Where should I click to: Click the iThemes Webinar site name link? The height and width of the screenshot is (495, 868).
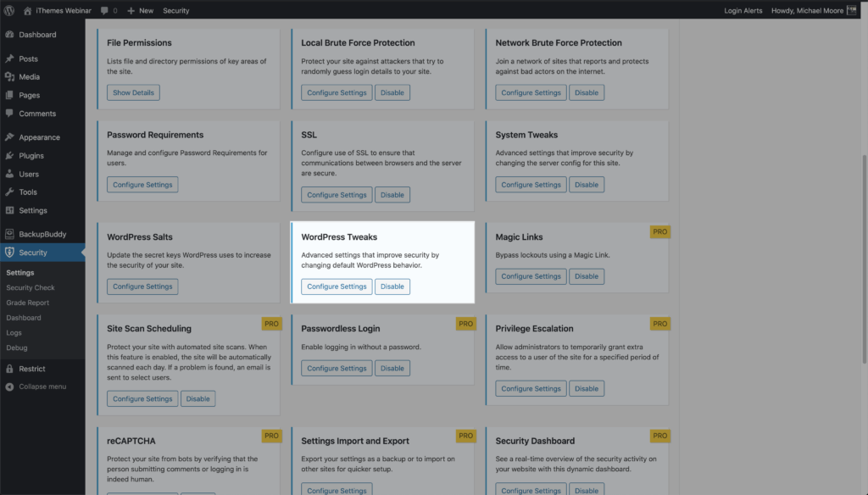pyautogui.click(x=63, y=10)
